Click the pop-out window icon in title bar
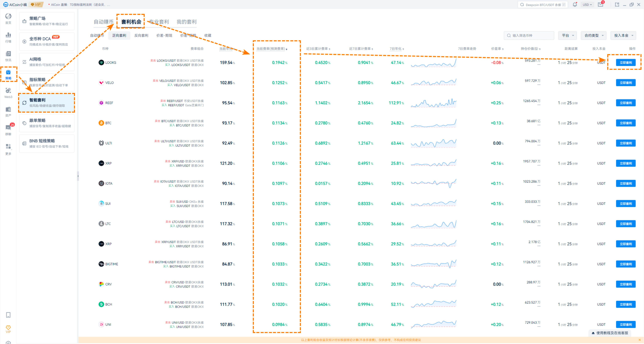Screen dimensions: 644x344 (617, 5)
